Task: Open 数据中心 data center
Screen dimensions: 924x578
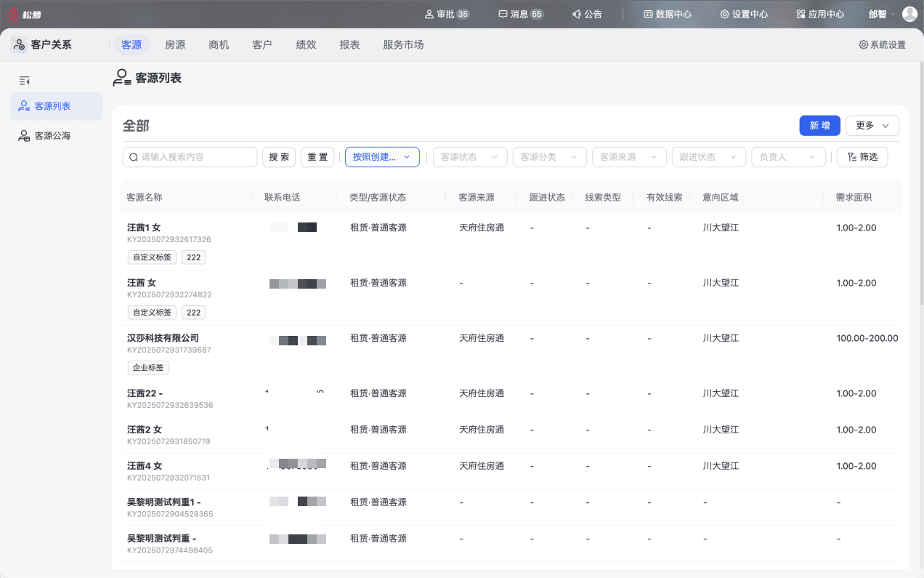Action: point(668,14)
